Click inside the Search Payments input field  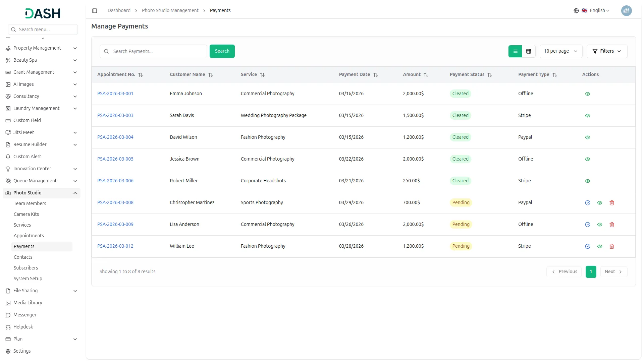pyautogui.click(x=153, y=51)
